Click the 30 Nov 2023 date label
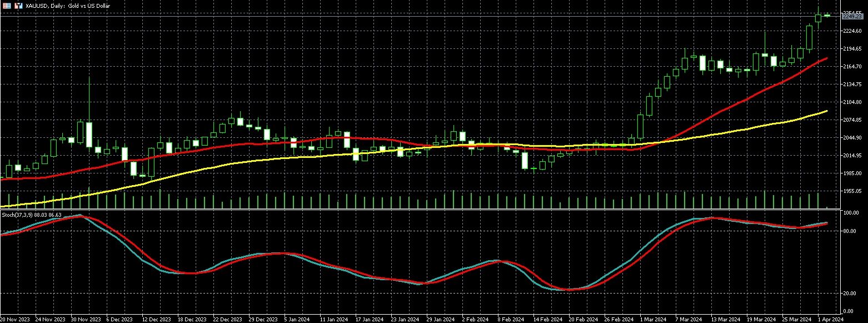This screenshot has width=868, height=323. pos(86,319)
